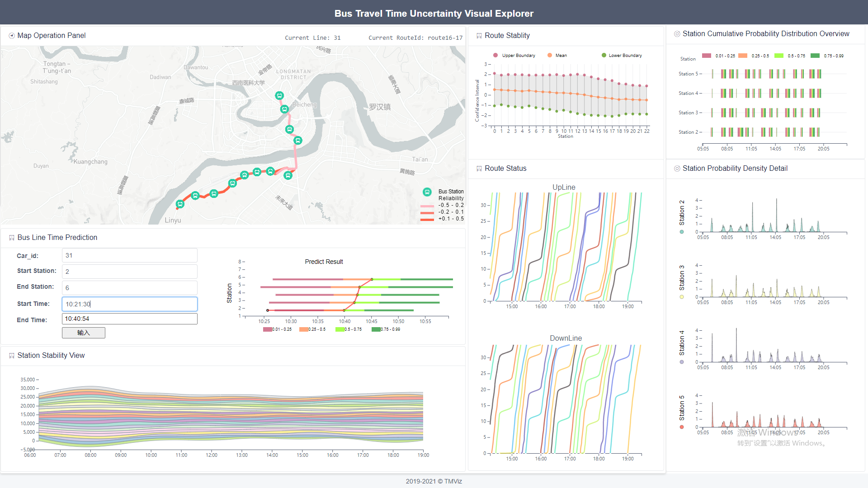The width and height of the screenshot is (868, 488).
Task: Toggle Mean legend in Route Stablity chart
Action: (x=550, y=55)
